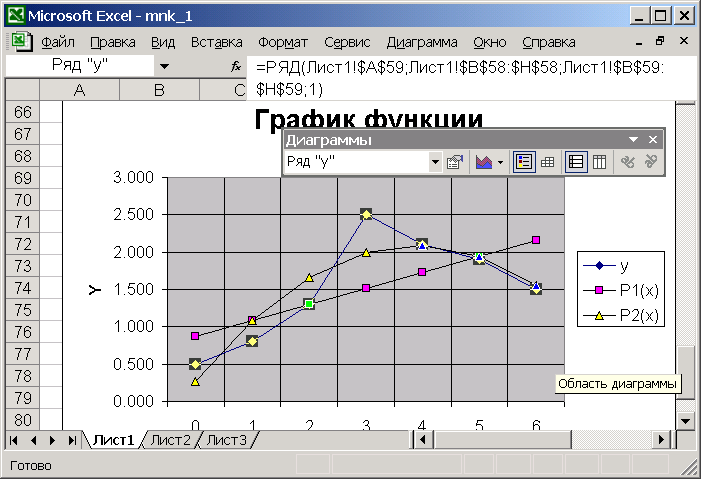
Task: Open the Окно menu
Action: 490,42
